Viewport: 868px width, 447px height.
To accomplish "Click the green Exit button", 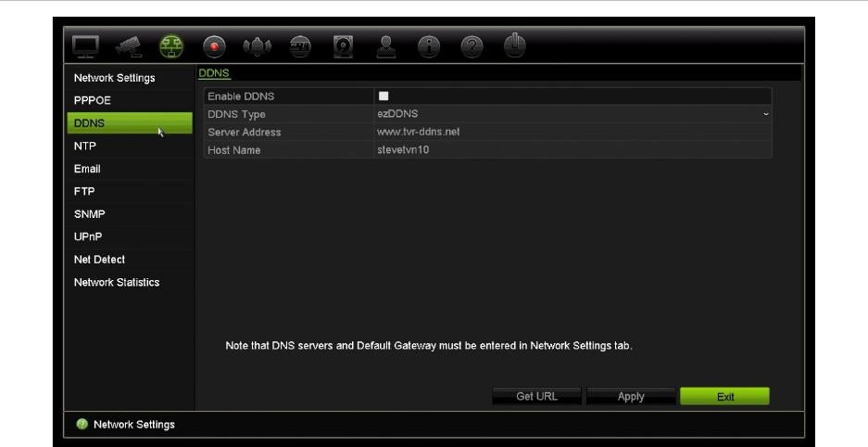I will (724, 396).
